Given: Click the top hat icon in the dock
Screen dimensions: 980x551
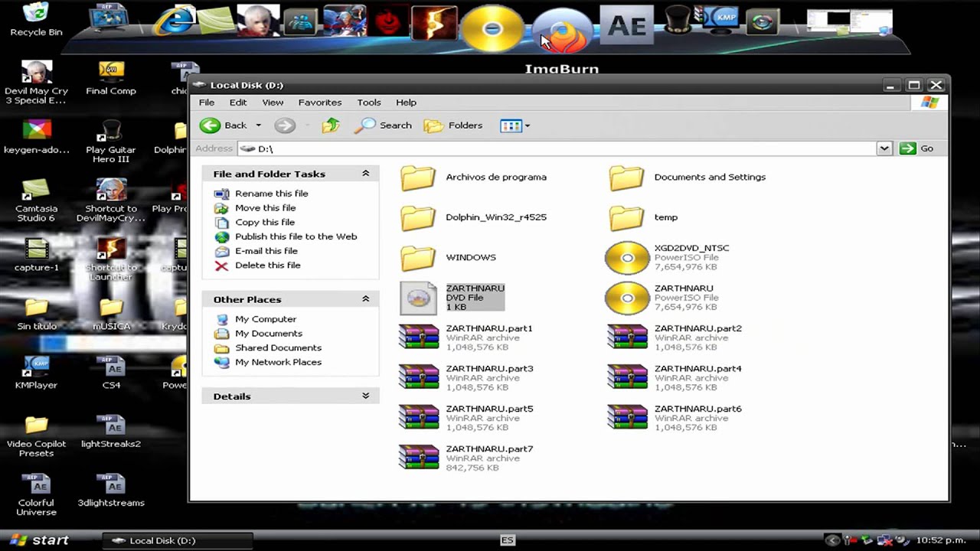Looking at the screenshot, I should click(678, 20).
